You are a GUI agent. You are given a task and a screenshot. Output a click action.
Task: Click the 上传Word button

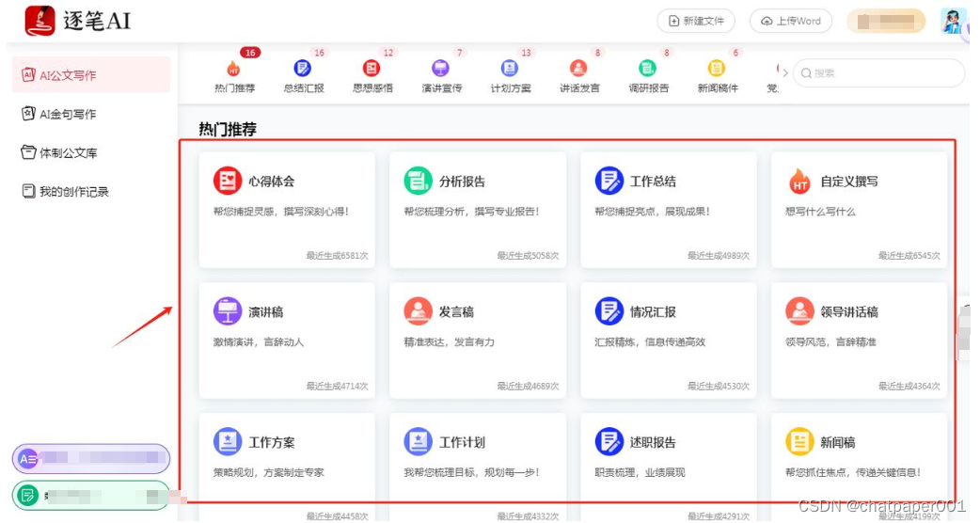(x=791, y=21)
